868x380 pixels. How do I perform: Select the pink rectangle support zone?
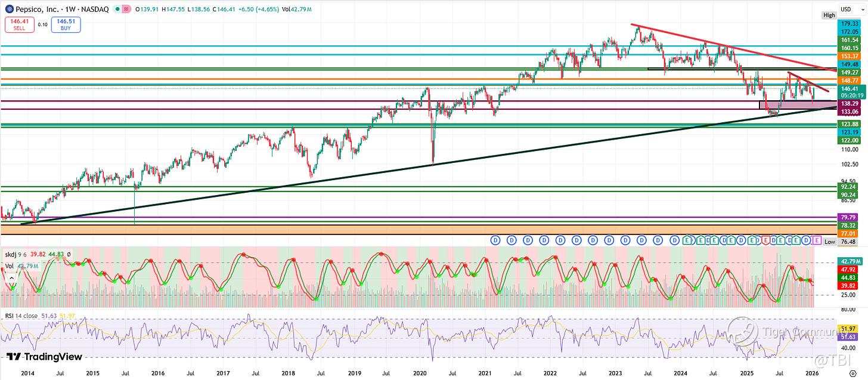pyautogui.click(x=799, y=105)
